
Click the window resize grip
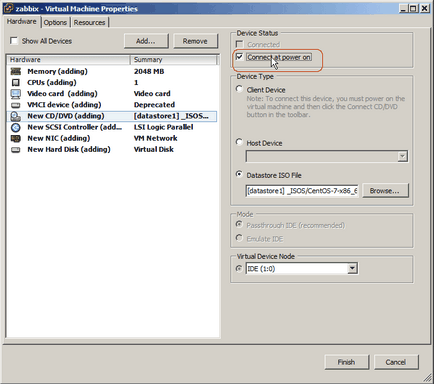(x=427, y=377)
